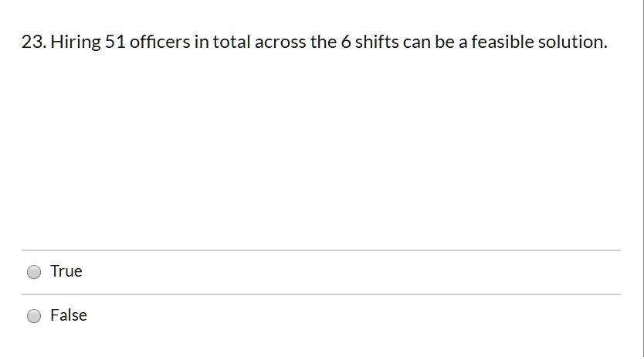Click the word "Hiring" in the question
644x357 pixels.
coord(76,42)
